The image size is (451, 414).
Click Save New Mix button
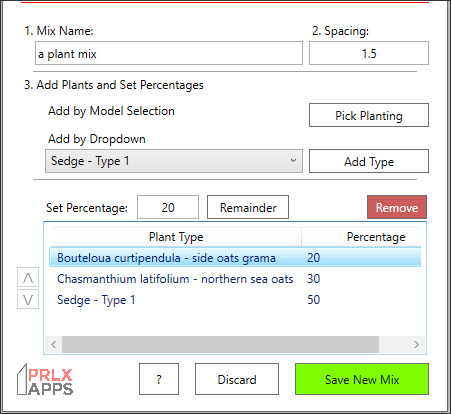click(x=362, y=379)
